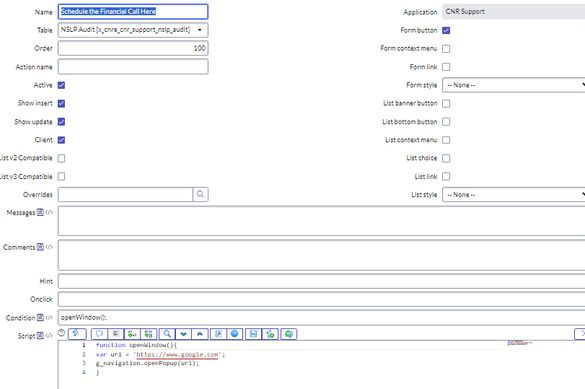The height and width of the screenshot is (389, 585).
Task: Click the code tag icon next to Comments label
Action: tap(49, 247)
